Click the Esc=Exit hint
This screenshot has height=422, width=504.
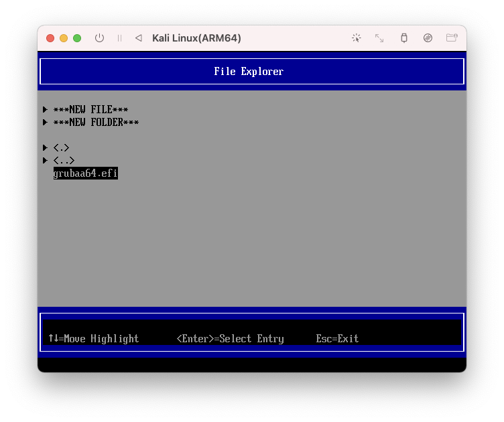[x=337, y=338]
